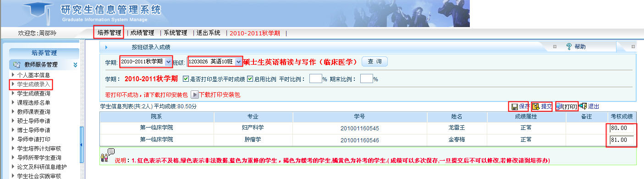This screenshot has height=179, width=644.
Task: Collapse 教师服务管理 with double chevron
Action: pos(75,65)
